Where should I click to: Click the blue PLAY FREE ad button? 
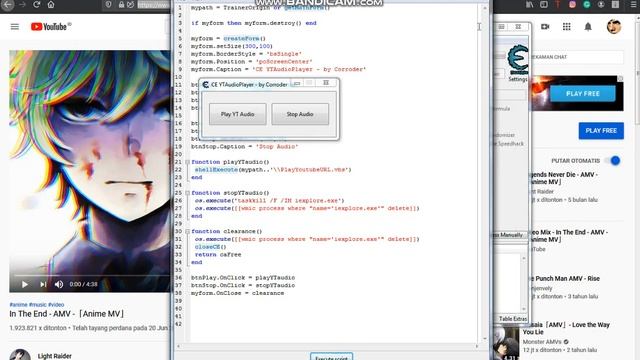click(601, 131)
